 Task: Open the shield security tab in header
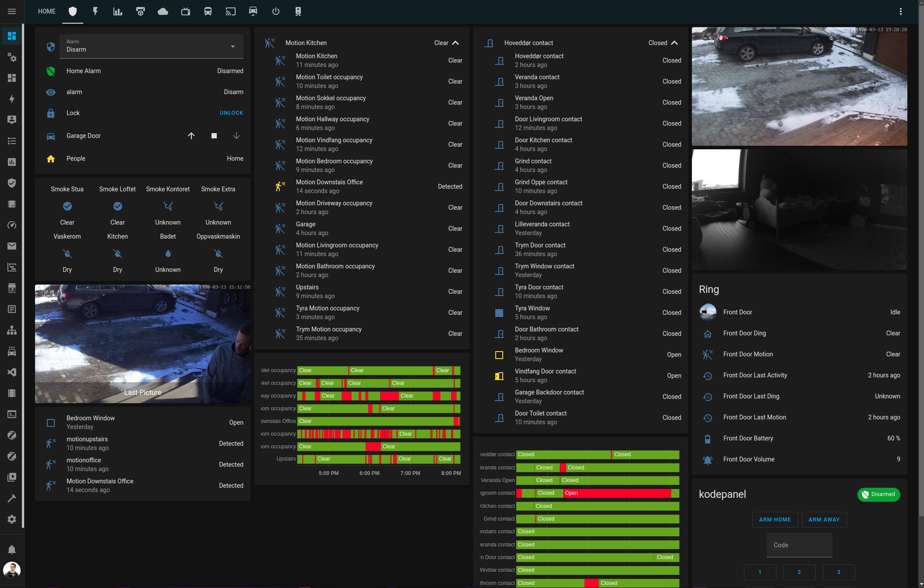(73, 11)
